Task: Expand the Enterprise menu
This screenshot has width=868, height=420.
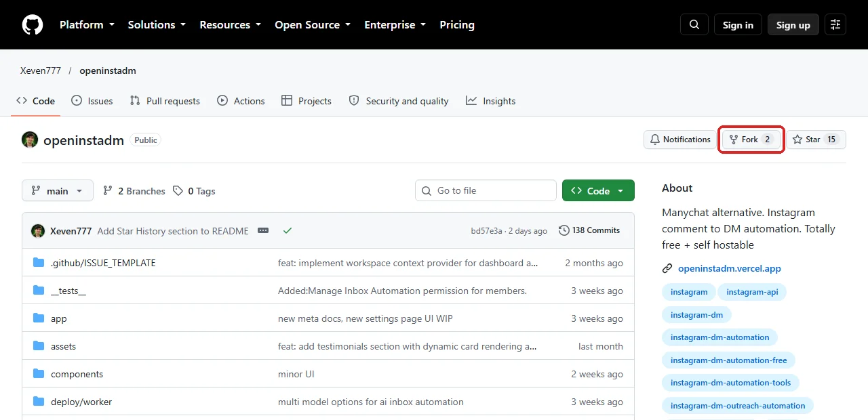Action: click(x=395, y=25)
